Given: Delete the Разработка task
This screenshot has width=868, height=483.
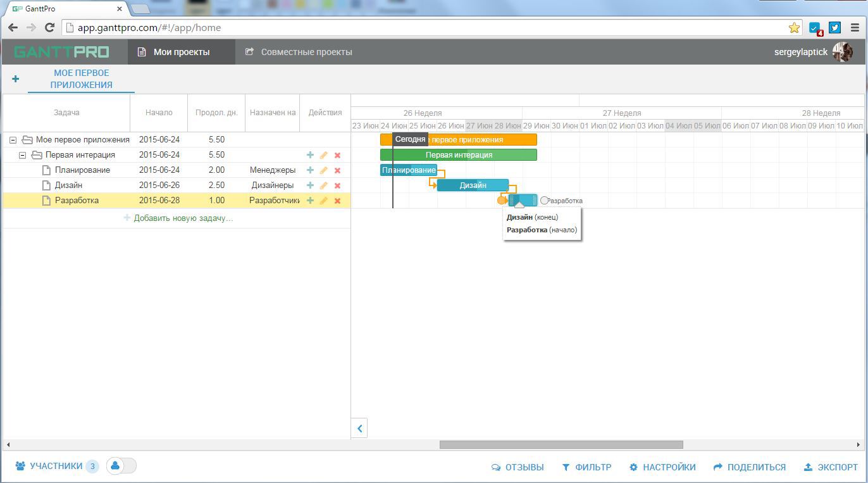Looking at the screenshot, I should coord(337,201).
